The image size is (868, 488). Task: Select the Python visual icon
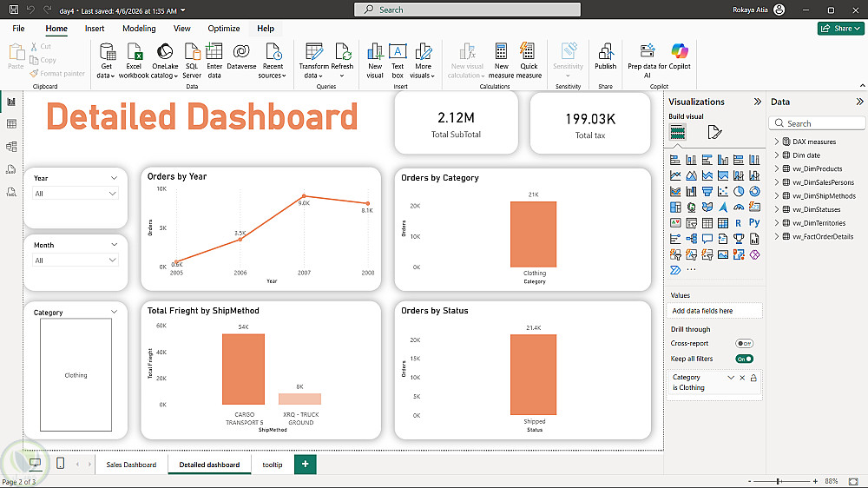pos(754,222)
